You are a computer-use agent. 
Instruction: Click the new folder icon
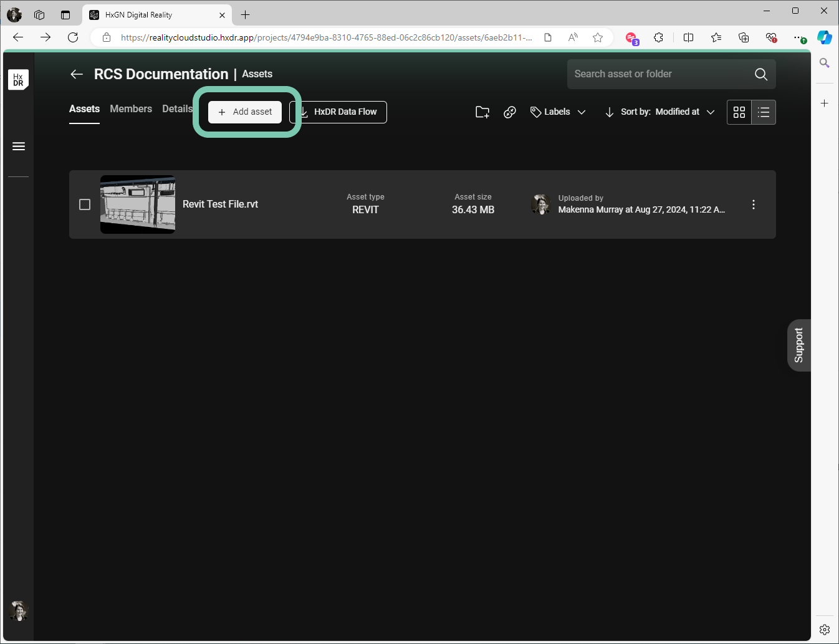click(482, 112)
